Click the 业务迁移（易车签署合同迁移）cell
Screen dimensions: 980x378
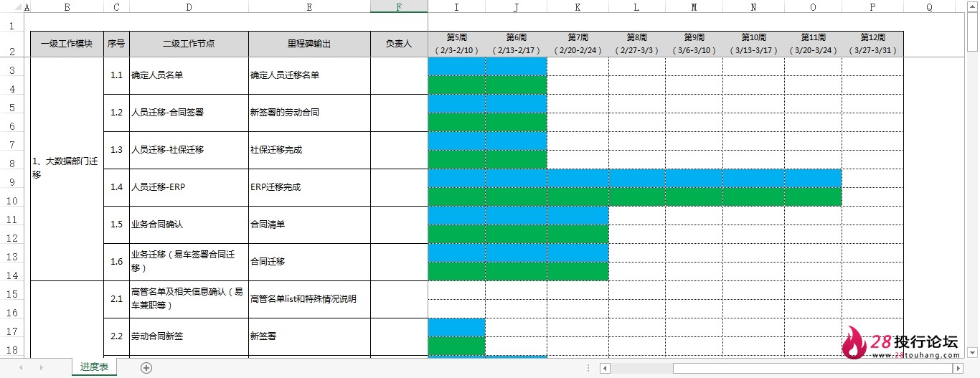(189, 262)
